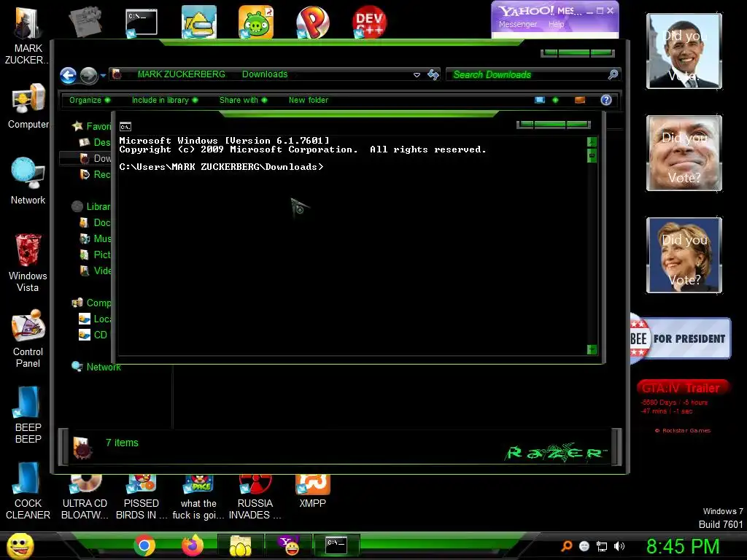Toggle the preview pane button

(x=580, y=100)
